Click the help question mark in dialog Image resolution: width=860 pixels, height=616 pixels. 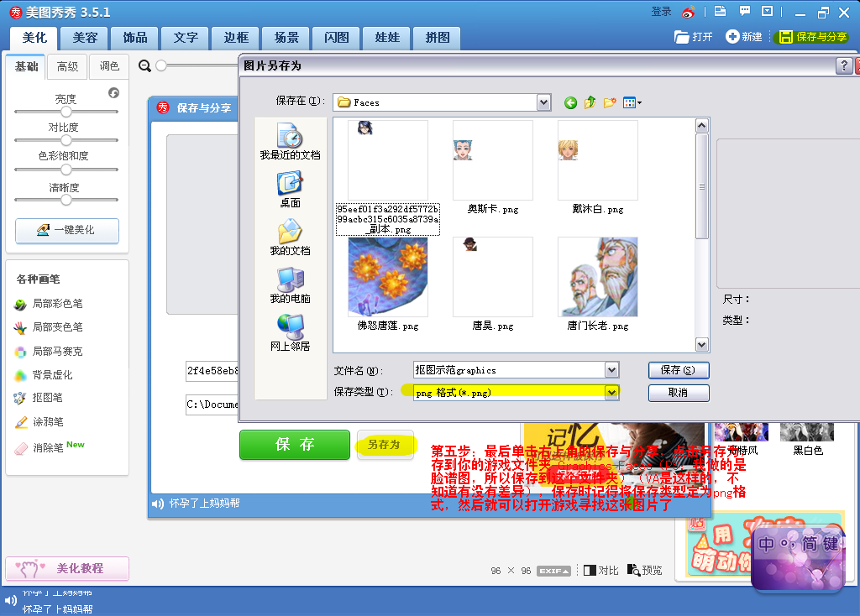(843, 65)
